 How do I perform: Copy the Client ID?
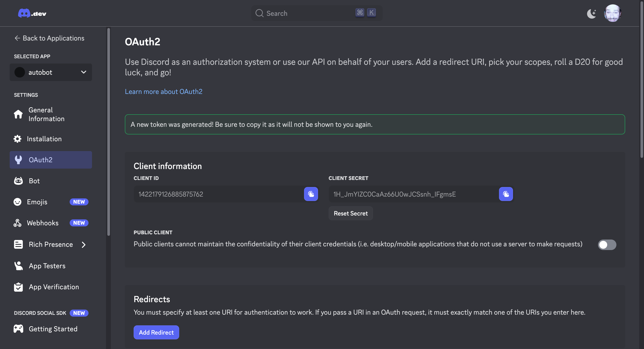pos(311,194)
